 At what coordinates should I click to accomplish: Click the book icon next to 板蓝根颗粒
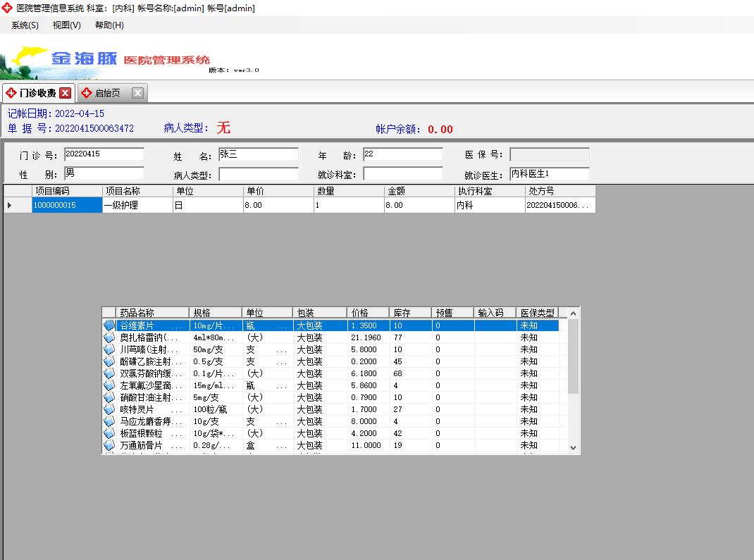click(x=109, y=433)
